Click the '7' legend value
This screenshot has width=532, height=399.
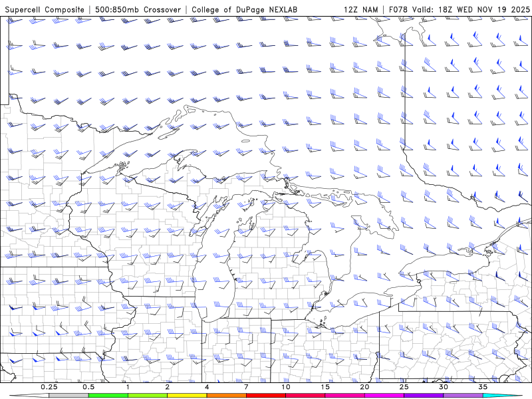point(246,387)
